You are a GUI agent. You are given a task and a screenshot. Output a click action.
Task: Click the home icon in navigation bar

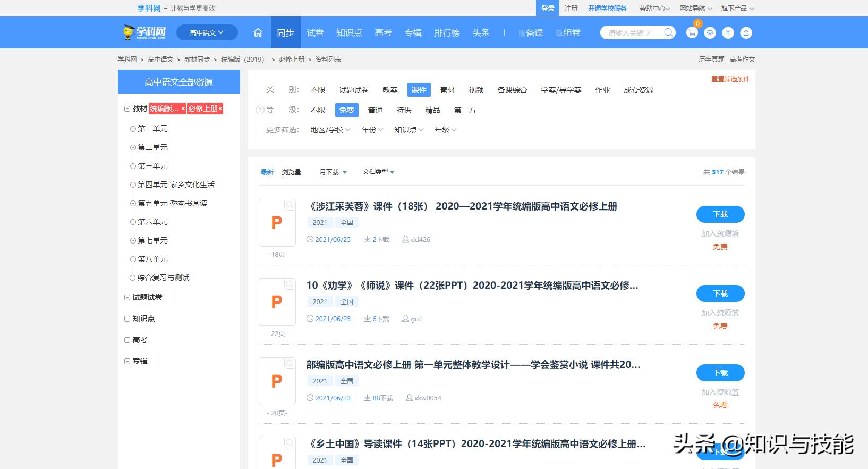pyautogui.click(x=258, y=32)
